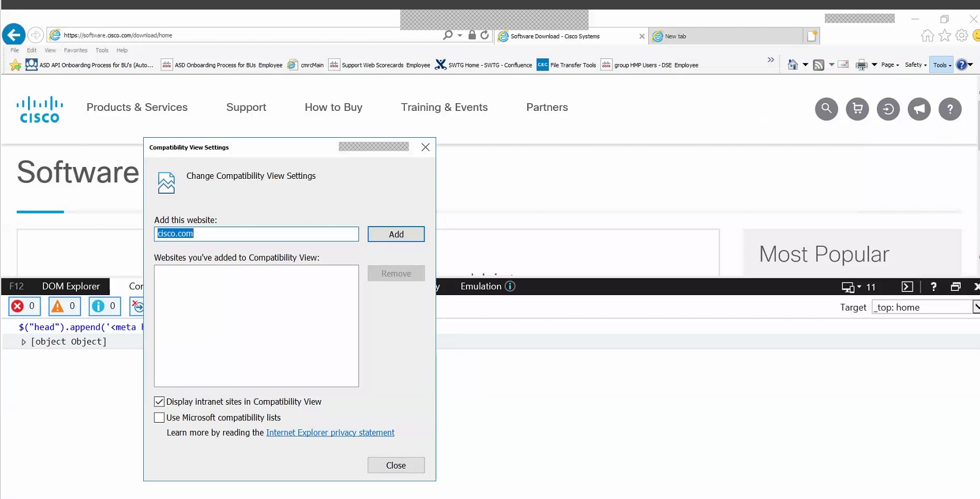The height and width of the screenshot is (499, 980).
Task: Open the Cisco shopping cart icon
Action: (x=857, y=109)
